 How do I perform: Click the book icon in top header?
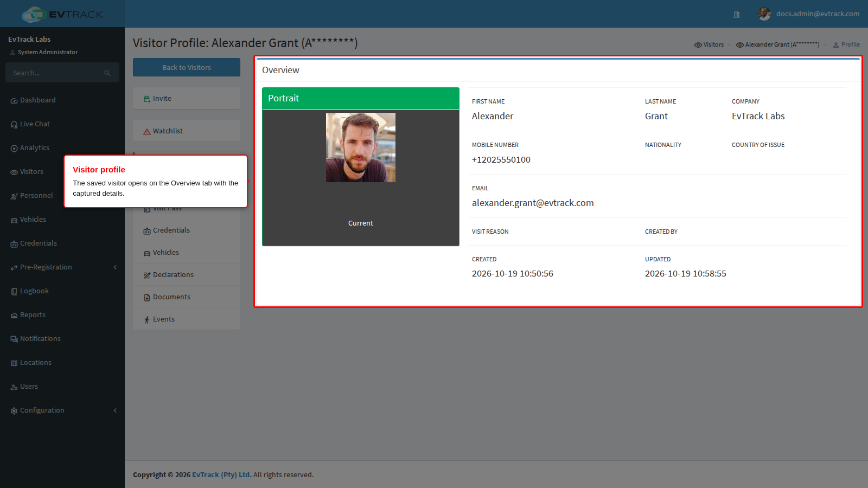click(737, 15)
